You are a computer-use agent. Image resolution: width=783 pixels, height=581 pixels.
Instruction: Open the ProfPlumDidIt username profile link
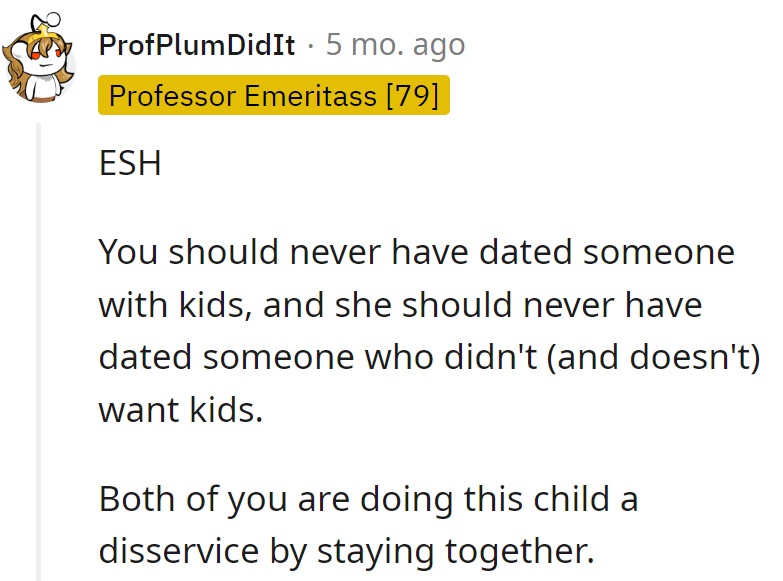197,45
